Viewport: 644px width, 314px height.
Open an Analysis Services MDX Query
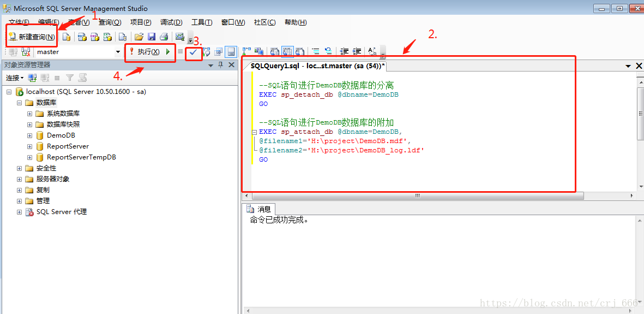pos(82,37)
